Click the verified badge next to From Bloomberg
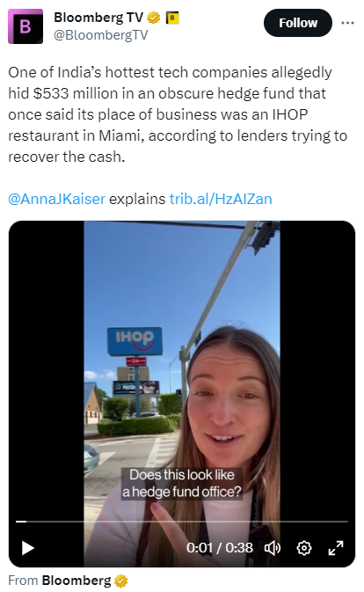 click(121, 581)
